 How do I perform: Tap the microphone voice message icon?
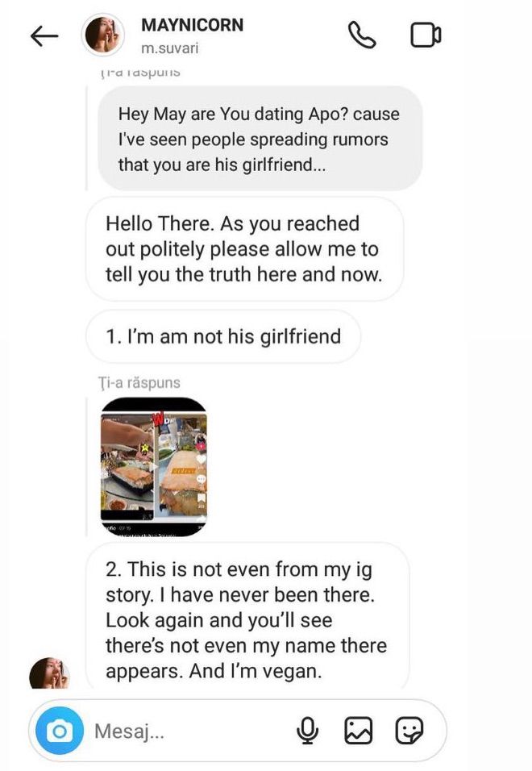[x=307, y=731]
